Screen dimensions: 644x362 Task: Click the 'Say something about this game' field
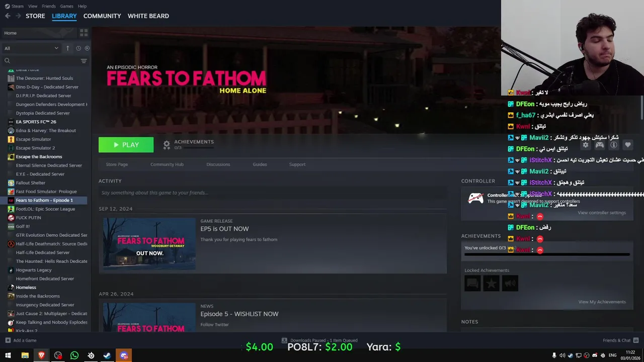[x=273, y=193]
